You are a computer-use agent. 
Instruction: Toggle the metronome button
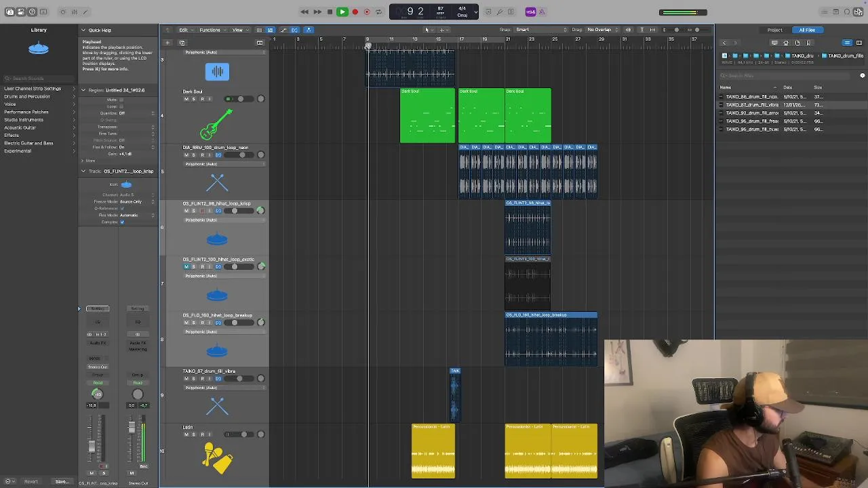pyautogui.click(x=542, y=12)
